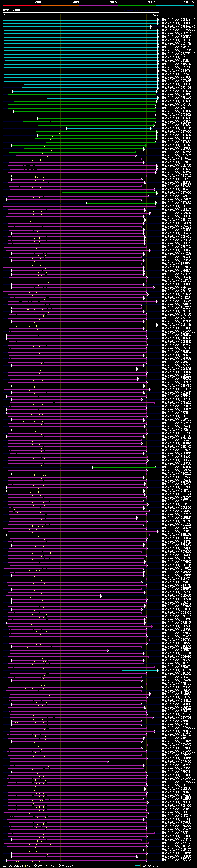Pick hit UniRef100_Q881I9
This screenshot has width=197, height=868.
pos(177,785)
